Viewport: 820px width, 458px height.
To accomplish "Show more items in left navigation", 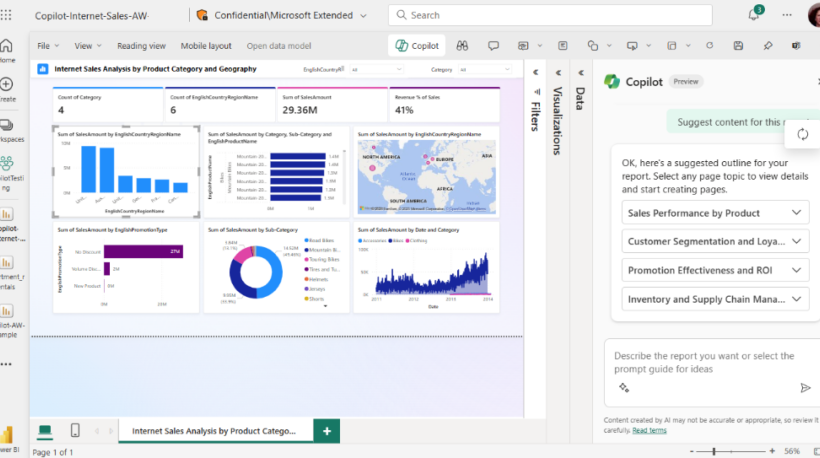I will pyautogui.click(x=6, y=364).
